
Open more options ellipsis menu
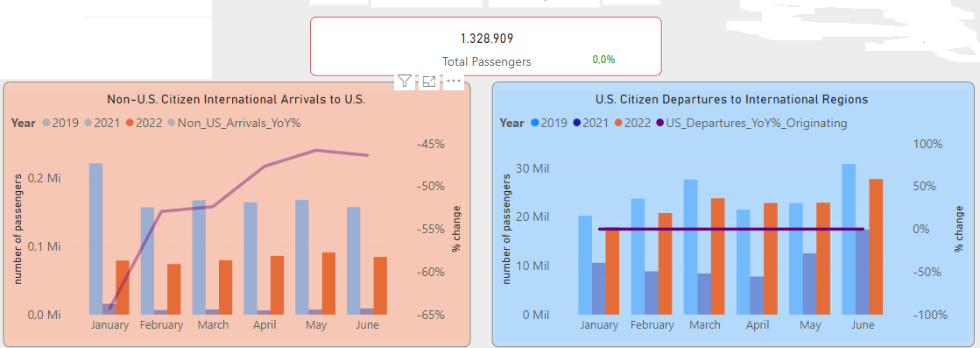pos(454,82)
